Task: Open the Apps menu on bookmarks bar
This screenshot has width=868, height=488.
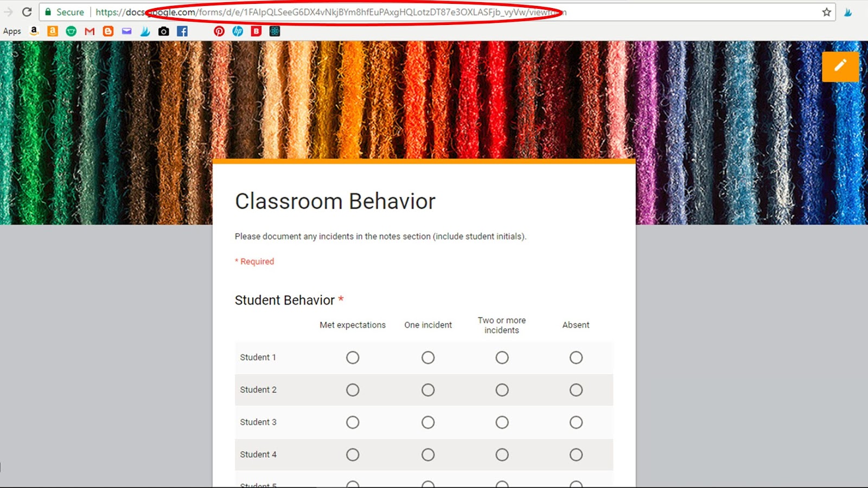Action: 12,31
